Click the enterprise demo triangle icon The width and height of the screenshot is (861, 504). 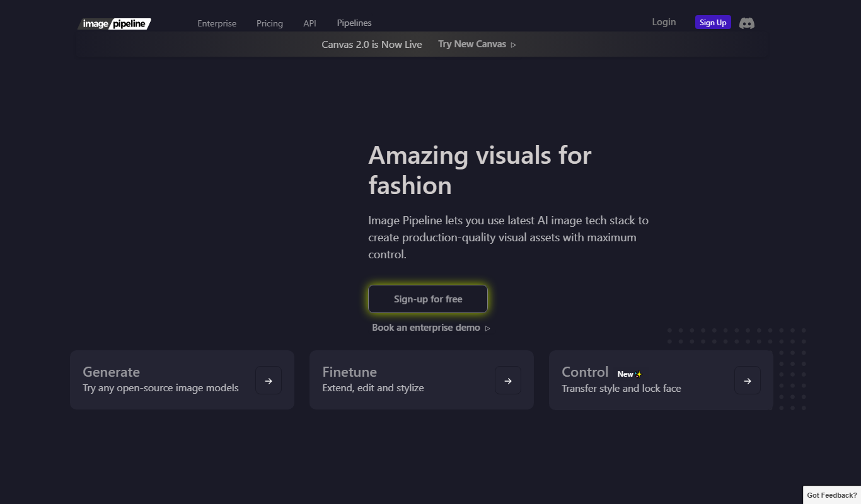[488, 328]
